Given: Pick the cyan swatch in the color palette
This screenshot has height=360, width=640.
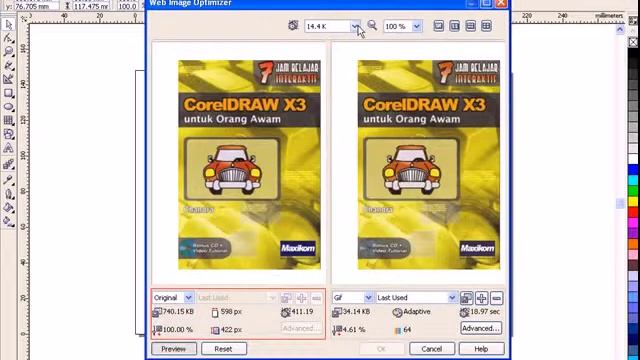Looking at the screenshot, I should pyautogui.click(x=633, y=180).
